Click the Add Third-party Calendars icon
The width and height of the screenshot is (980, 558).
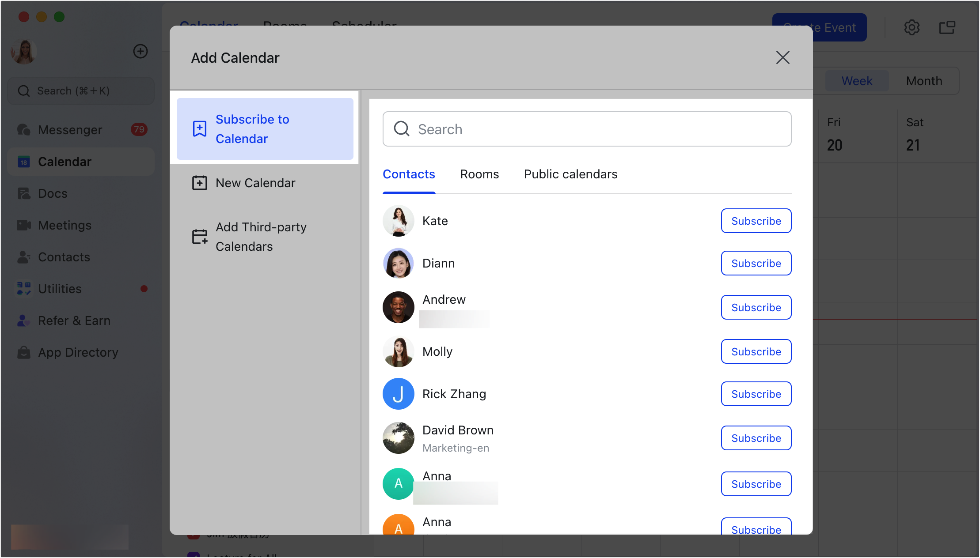199,237
